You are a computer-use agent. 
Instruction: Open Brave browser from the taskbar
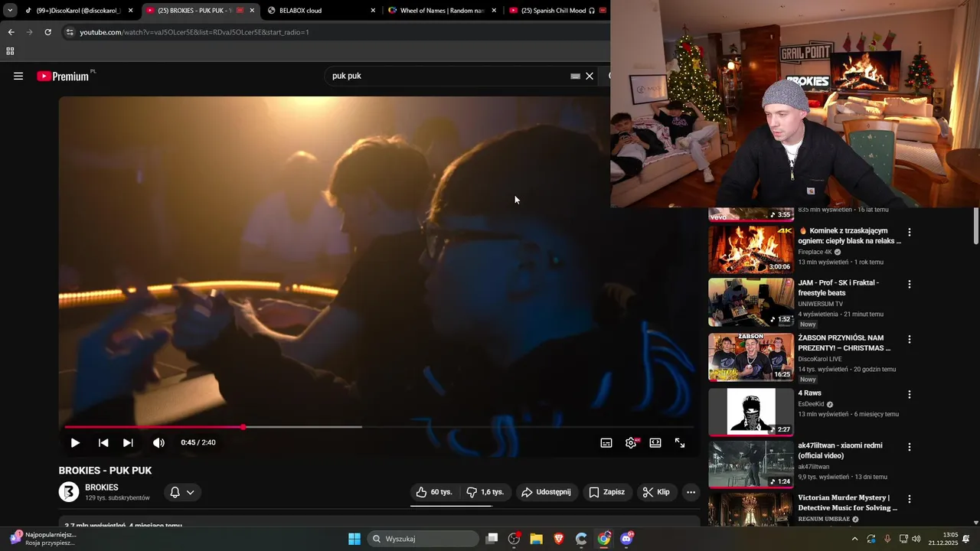point(559,539)
